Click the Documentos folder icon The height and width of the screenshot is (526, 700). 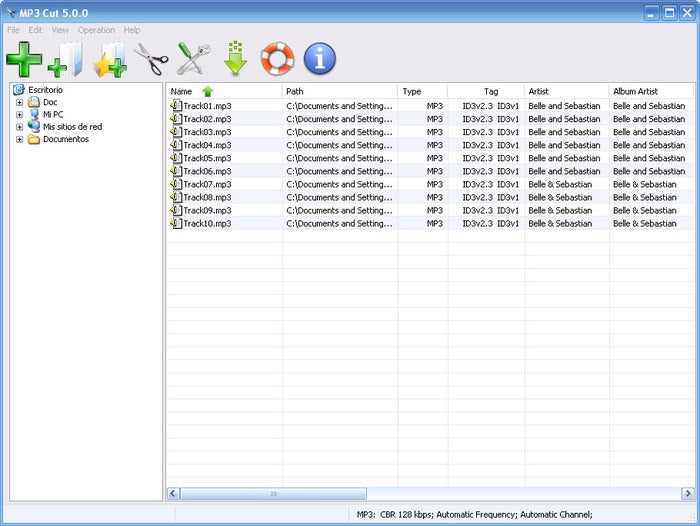[x=33, y=139]
